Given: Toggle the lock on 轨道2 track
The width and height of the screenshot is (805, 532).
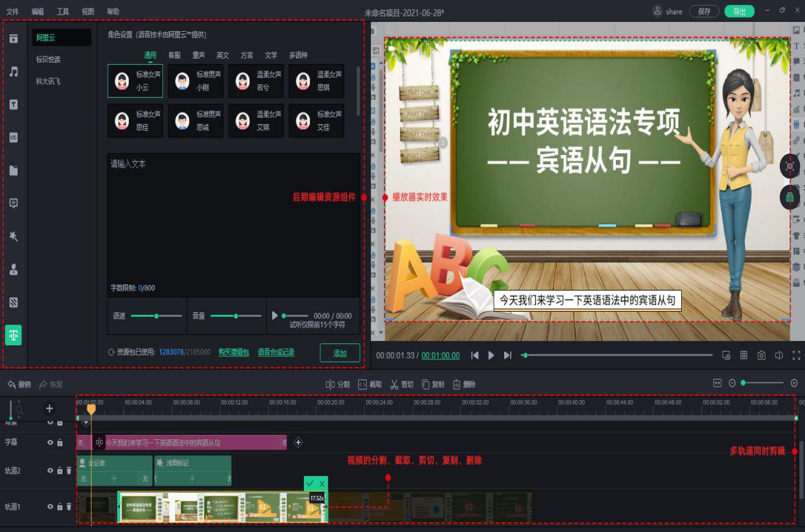Looking at the screenshot, I should click(x=60, y=470).
